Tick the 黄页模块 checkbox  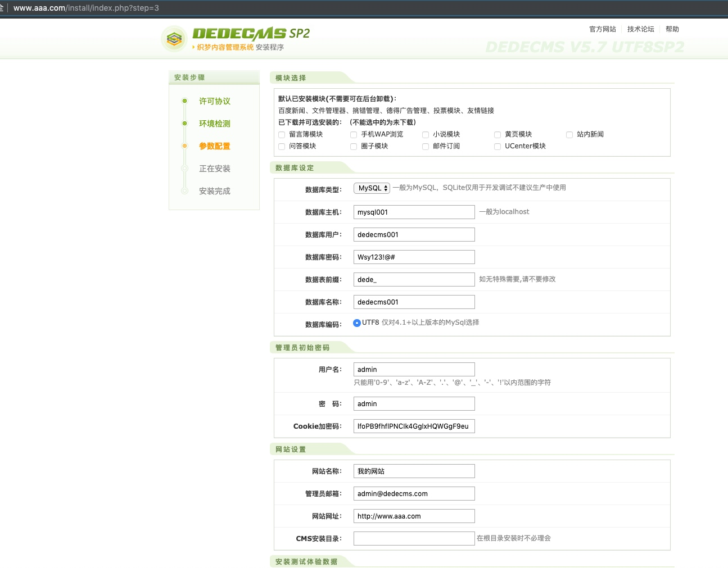[498, 135]
